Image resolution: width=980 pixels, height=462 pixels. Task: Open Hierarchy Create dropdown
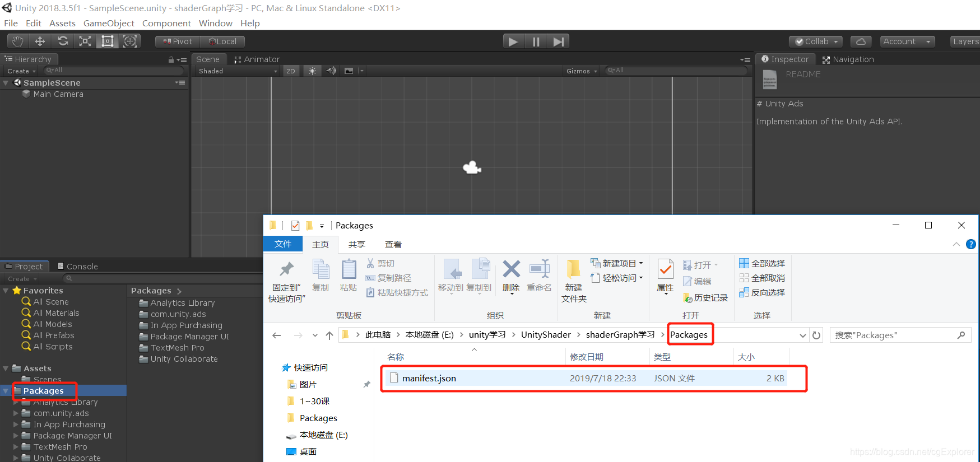21,71
